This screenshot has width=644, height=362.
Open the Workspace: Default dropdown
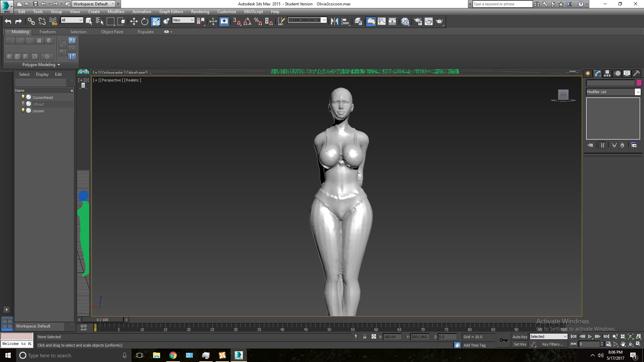coord(94,4)
